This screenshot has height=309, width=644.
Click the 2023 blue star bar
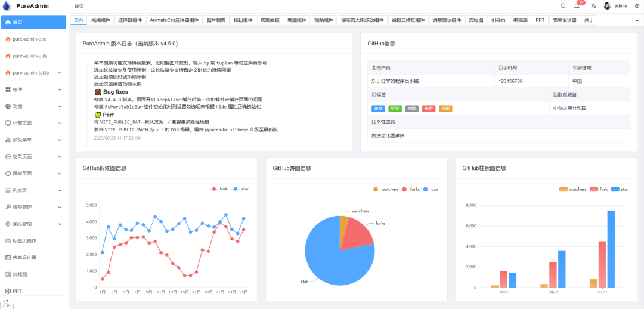coord(611,249)
